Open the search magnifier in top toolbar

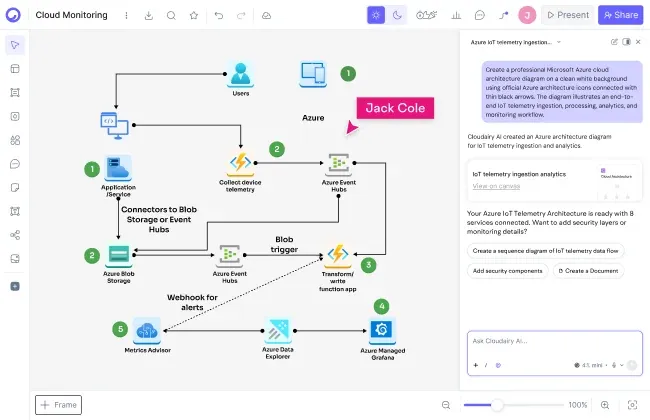(x=171, y=15)
